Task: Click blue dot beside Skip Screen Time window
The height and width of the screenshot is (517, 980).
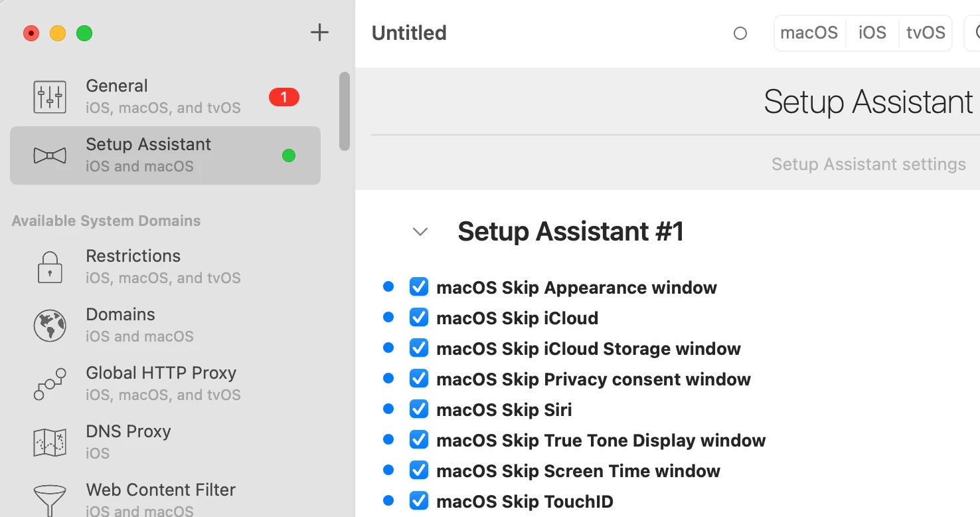Action: [x=389, y=470]
